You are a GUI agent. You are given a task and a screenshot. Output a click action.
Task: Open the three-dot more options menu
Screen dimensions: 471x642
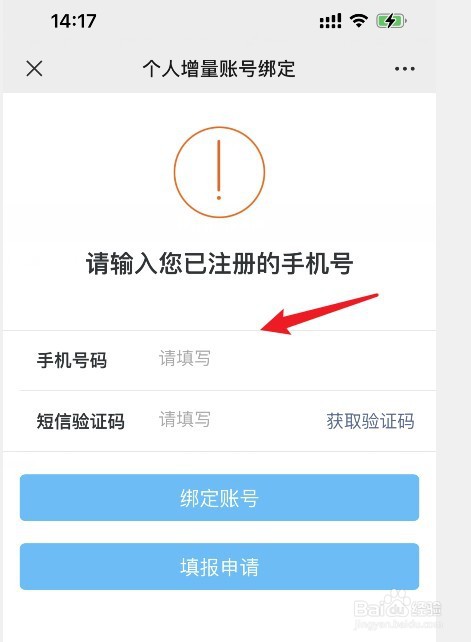[405, 69]
